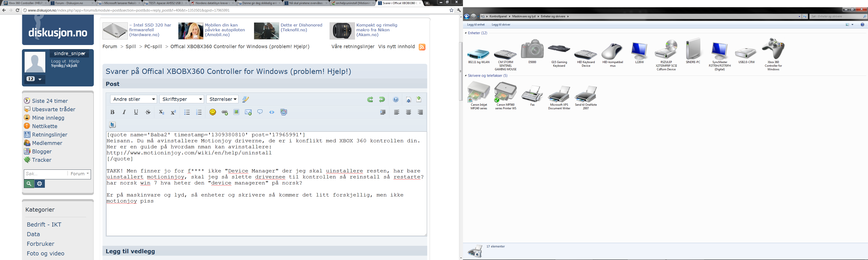Screen dimensions: 868x260
Task: Collapse the Enheter (12) group
Action: (x=466, y=33)
